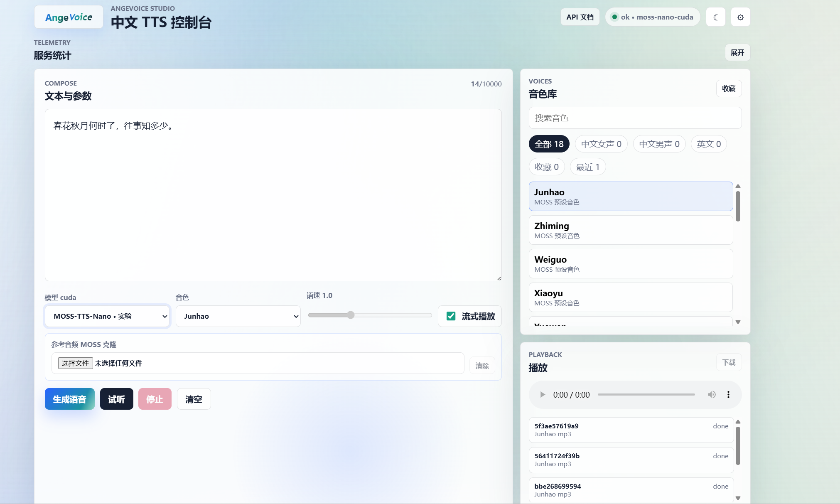Open history item bbe268699594
840x504 pixels.
click(631, 490)
